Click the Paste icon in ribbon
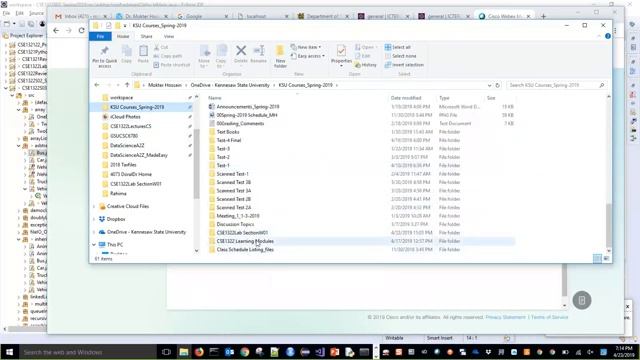 [143, 51]
